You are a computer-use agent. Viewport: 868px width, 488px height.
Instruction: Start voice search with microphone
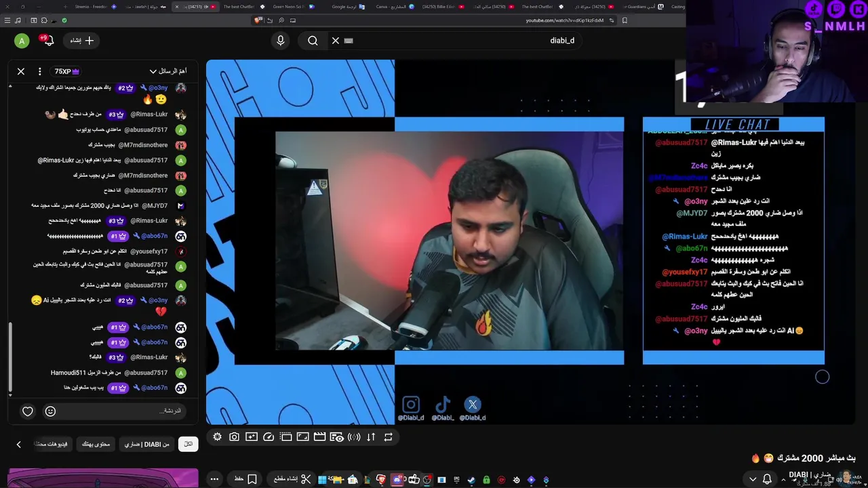281,41
